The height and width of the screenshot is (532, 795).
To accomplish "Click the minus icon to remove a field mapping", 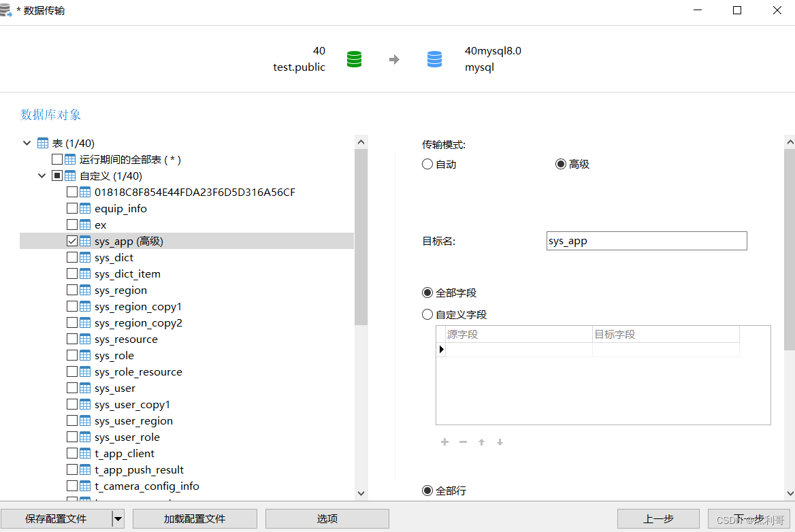I will click(463, 442).
